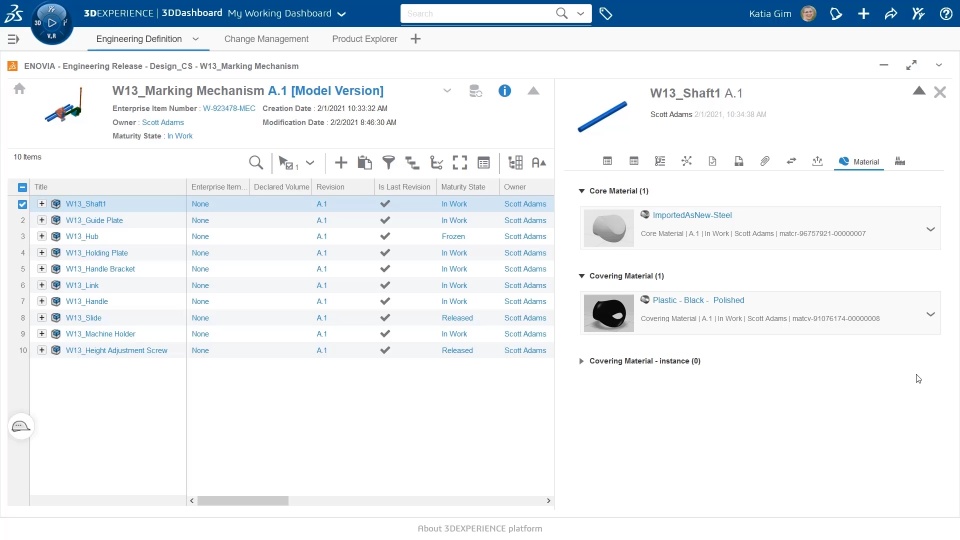Viewport: 960px width, 540px height.
Task: Expand the W13_Hub row plus box
Action: pos(42,236)
